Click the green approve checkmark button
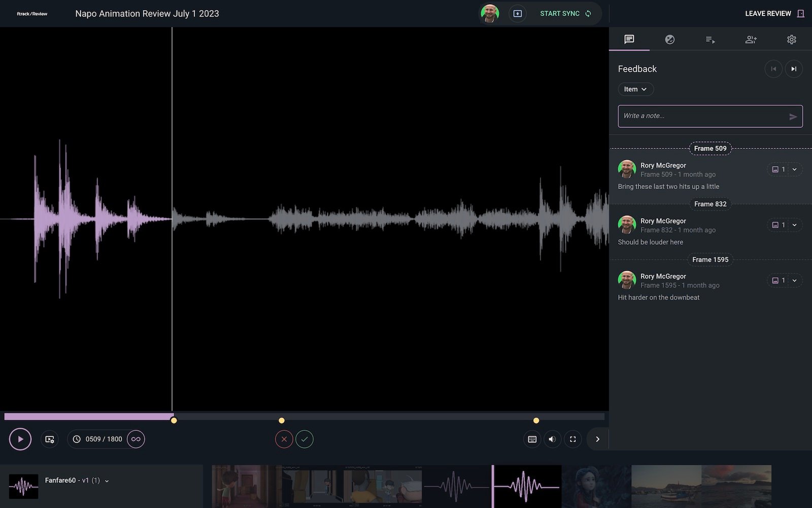 [x=304, y=439]
